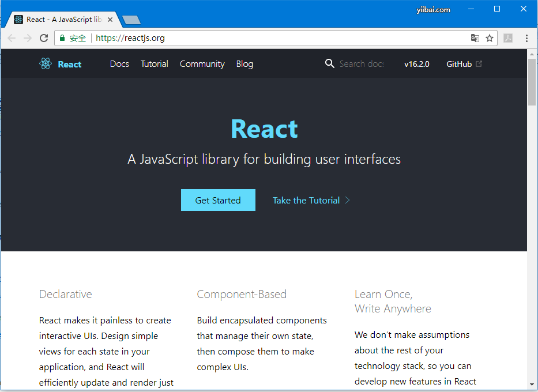Image resolution: width=538 pixels, height=392 pixels.
Task: Switch to the React tab
Action: tap(61, 19)
